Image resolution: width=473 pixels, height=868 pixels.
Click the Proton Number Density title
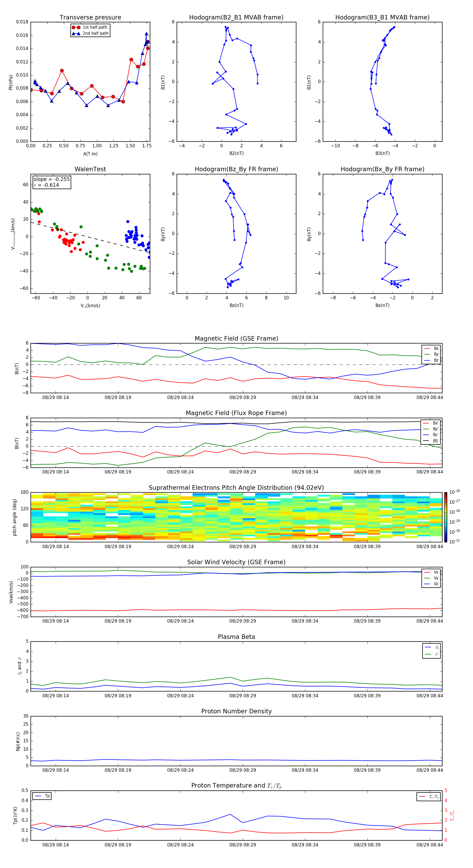pyautogui.click(x=236, y=711)
